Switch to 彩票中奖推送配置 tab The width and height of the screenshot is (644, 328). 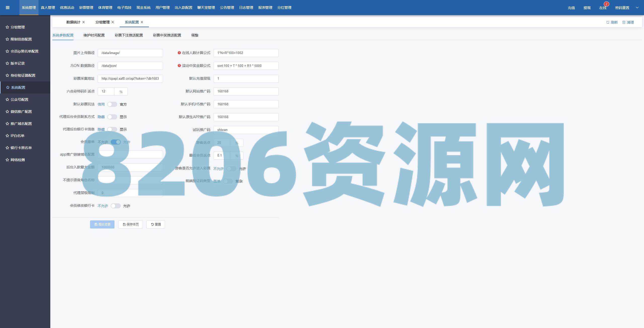tap(167, 35)
